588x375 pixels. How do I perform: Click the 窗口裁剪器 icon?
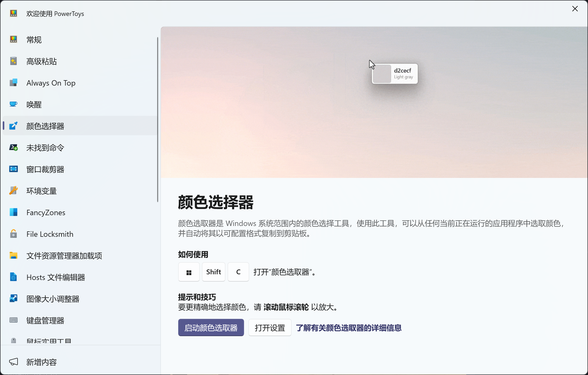pos(13,169)
